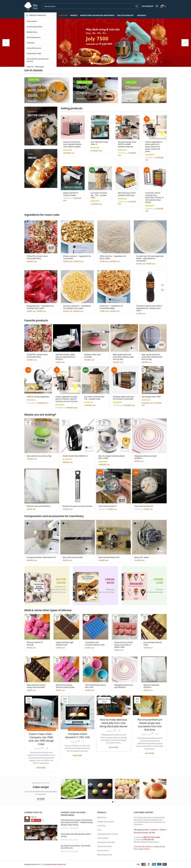This screenshot has height=868, width=191.
Task: Click the Log in Sign up link
Action: (148, 6)
